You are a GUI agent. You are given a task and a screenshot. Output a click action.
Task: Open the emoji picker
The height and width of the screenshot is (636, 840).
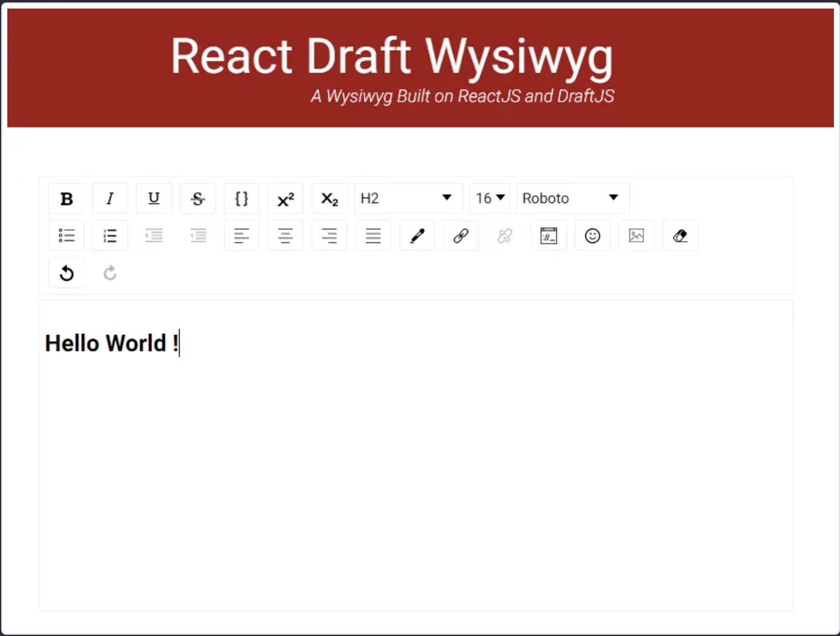click(x=593, y=236)
